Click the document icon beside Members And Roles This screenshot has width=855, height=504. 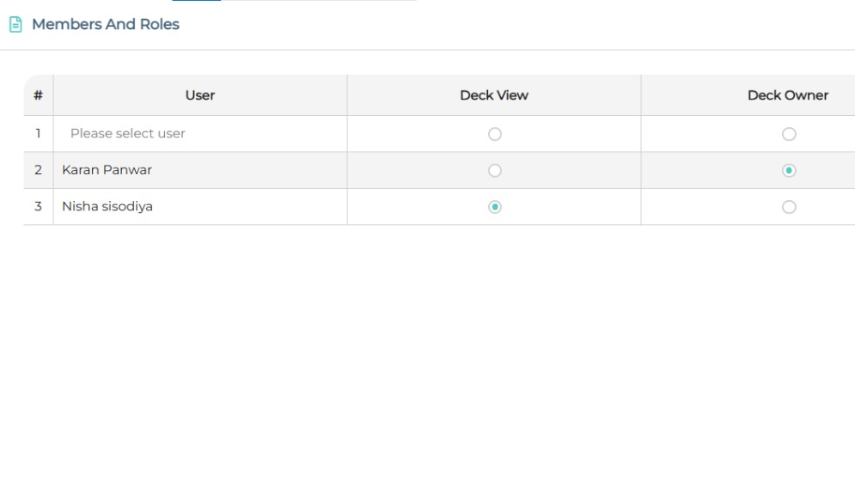pyautogui.click(x=15, y=25)
